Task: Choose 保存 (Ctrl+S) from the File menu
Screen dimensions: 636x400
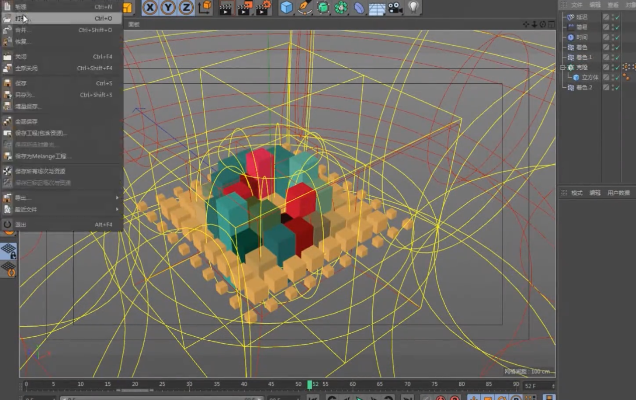Action: (60, 83)
